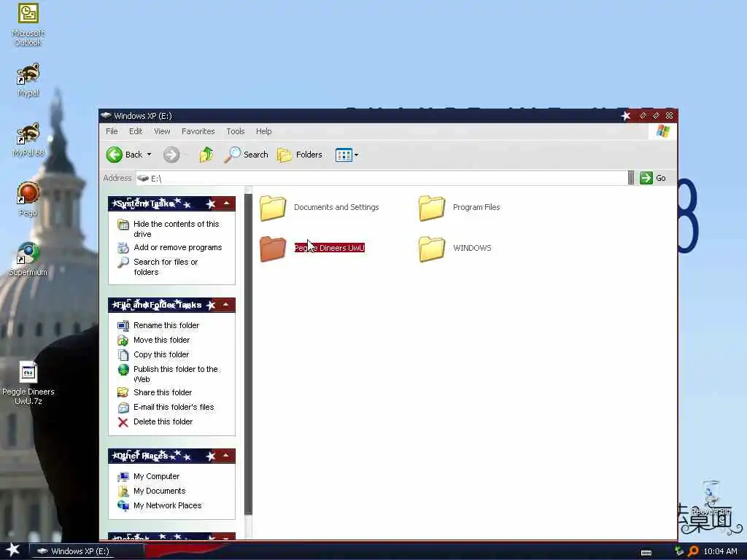Click Move this folder
The height and width of the screenshot is (560, 747).
tap(161, 340)
